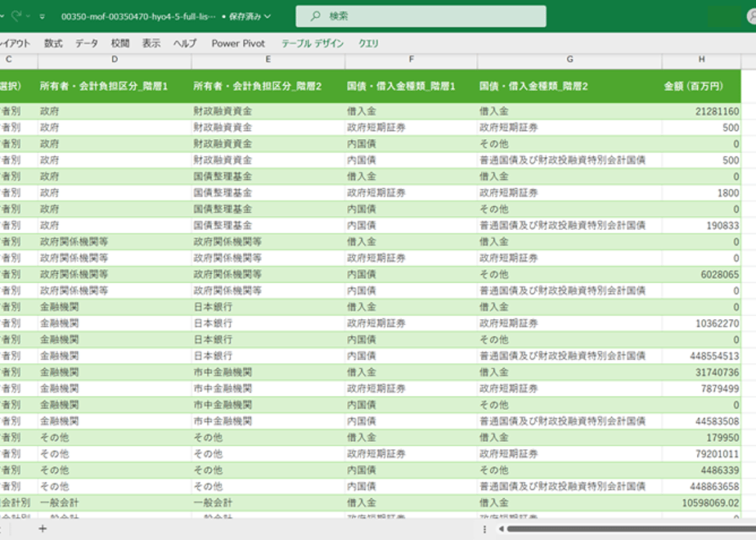Add a new sheet with the plus icon

point(43,529)
